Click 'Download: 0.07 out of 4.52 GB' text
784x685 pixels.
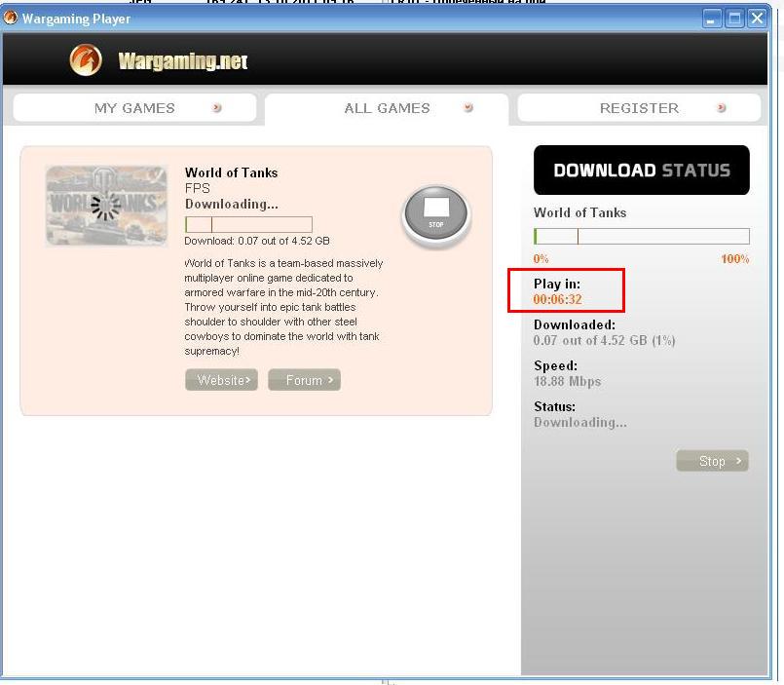[x=257, y=241]
